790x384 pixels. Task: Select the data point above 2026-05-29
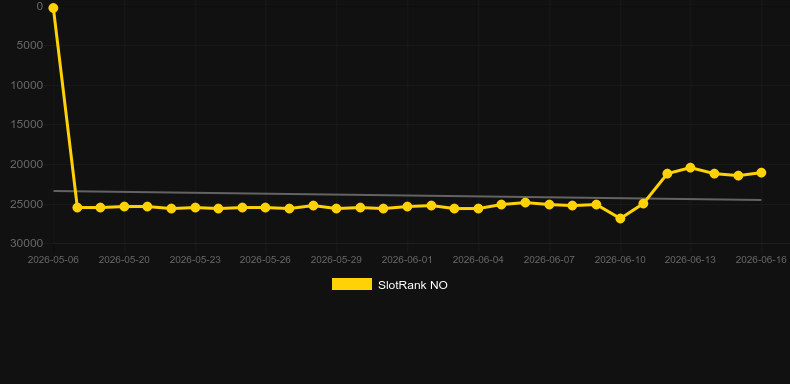[x=337, y=208]
